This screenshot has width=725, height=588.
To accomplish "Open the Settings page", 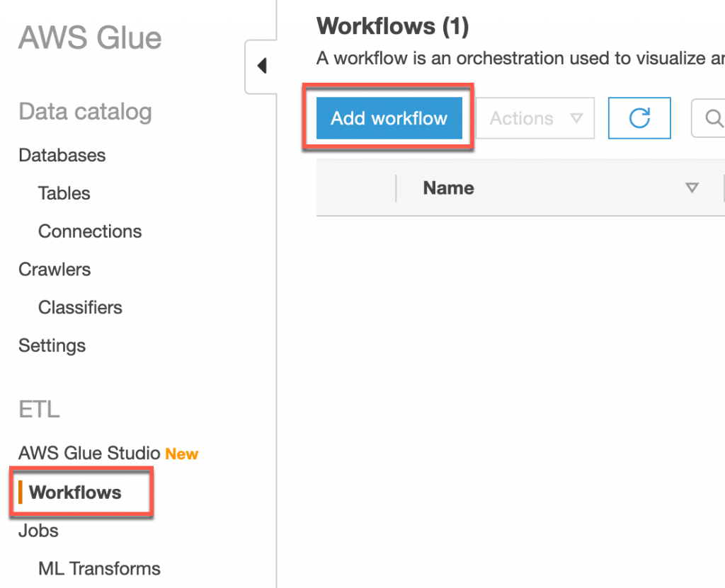I will coord(52,346).
